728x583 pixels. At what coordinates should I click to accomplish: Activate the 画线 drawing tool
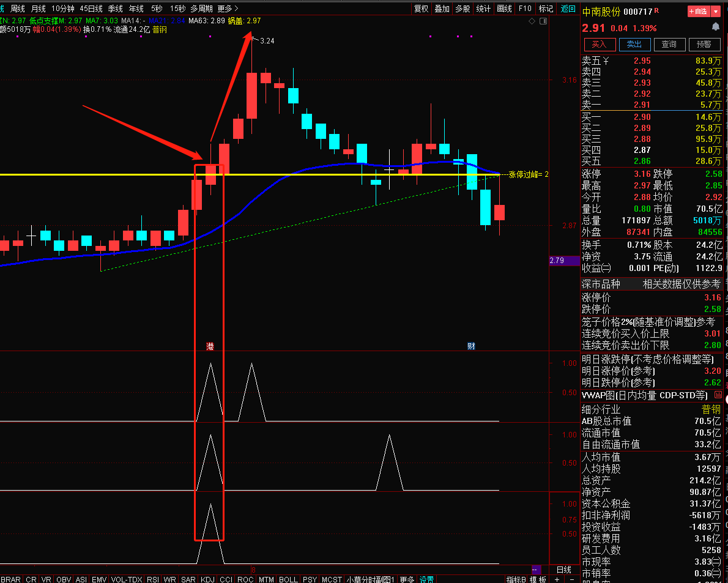504,9
